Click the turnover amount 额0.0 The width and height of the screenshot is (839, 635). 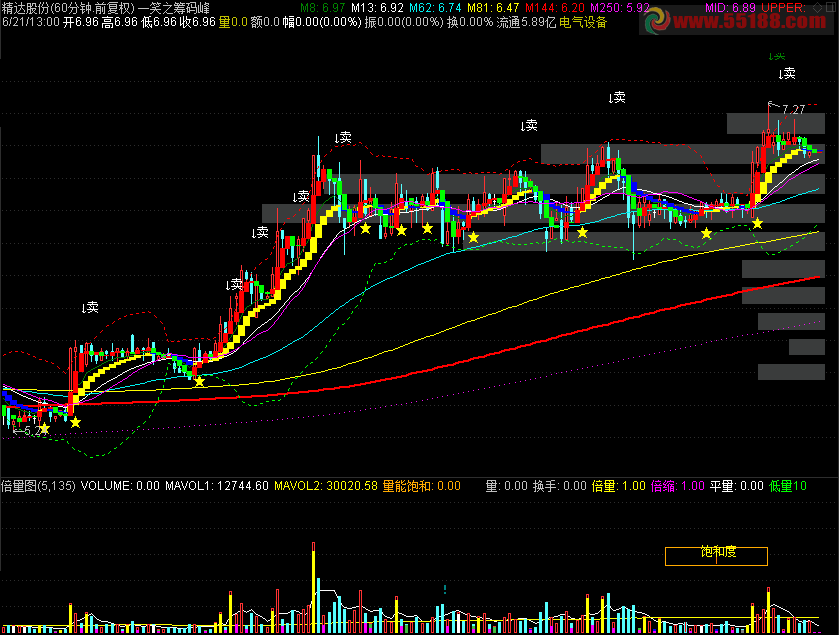pyautogui.click(x=265, y=22)
